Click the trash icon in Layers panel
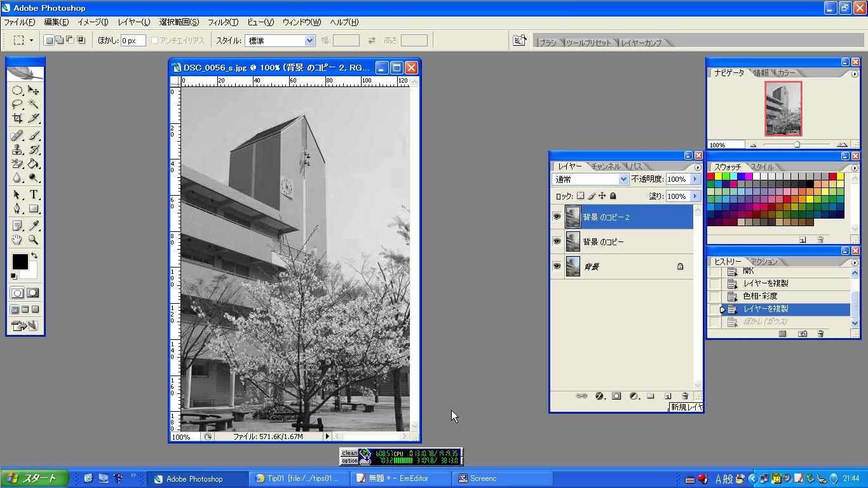Image resolution: width=868 pixels, height=488 pixels. tap(685, 396)
